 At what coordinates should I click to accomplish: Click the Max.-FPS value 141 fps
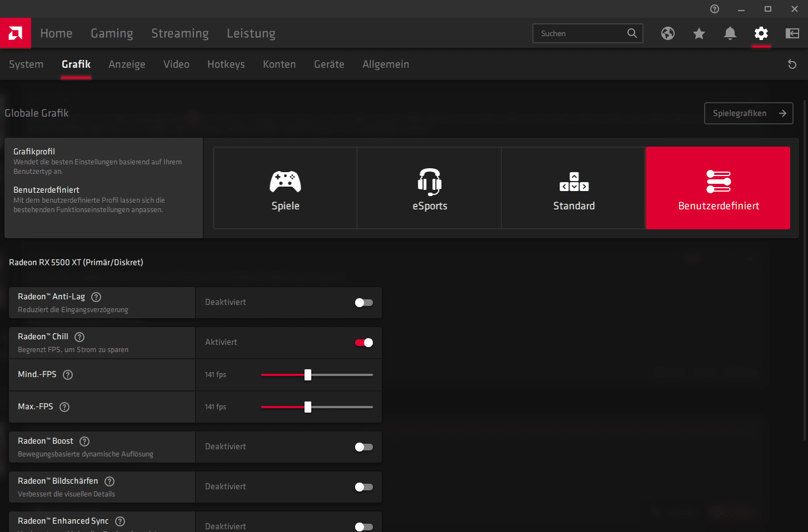(216, 407)
